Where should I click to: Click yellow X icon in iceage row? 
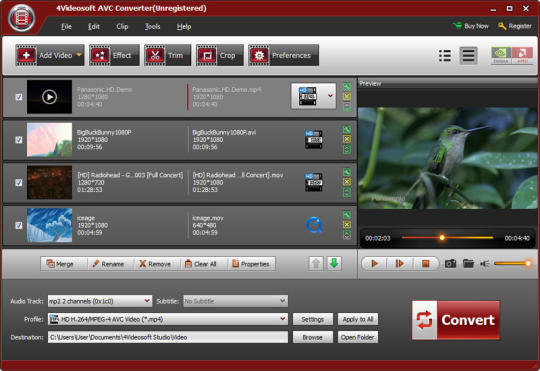pyautogui.click(x=347, y=225)
